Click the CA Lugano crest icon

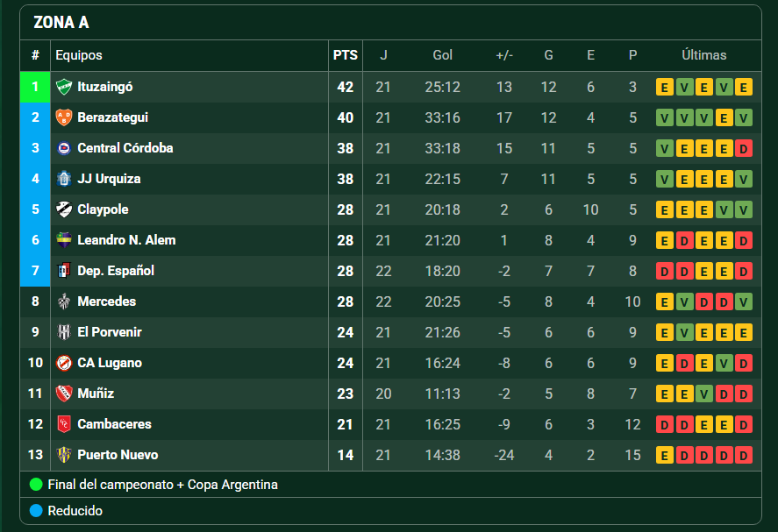pos(64,363)
